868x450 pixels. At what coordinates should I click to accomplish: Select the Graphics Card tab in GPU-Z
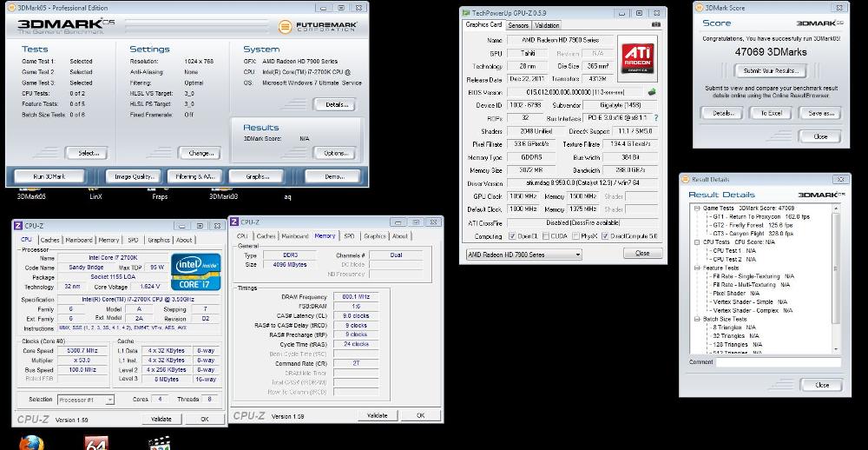click(483, 24)
